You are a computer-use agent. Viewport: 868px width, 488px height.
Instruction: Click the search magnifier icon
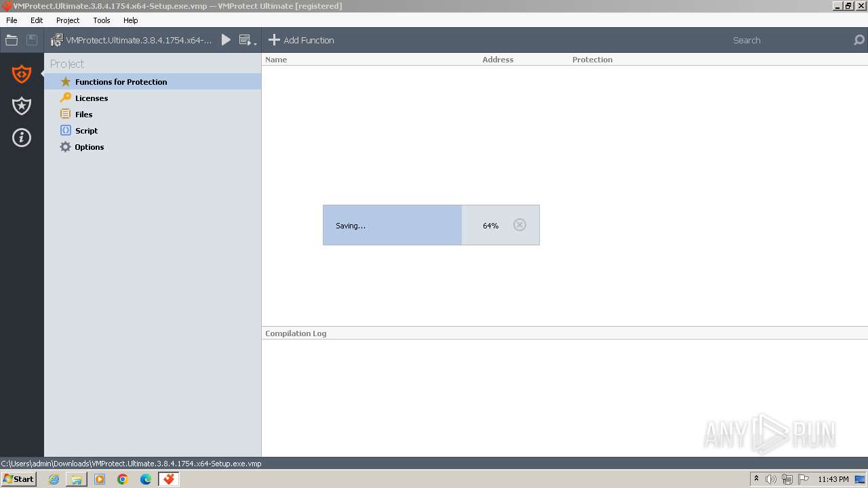coord(859,40)
